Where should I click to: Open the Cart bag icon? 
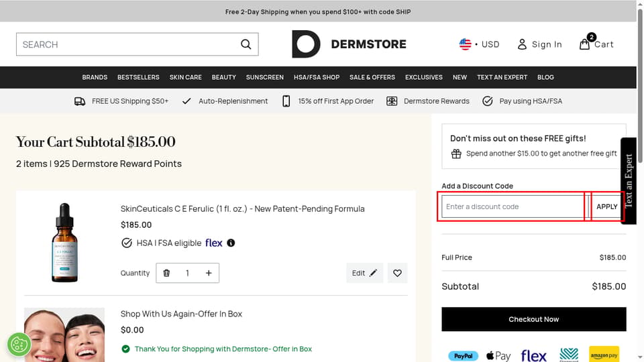[x=584, y=44]
